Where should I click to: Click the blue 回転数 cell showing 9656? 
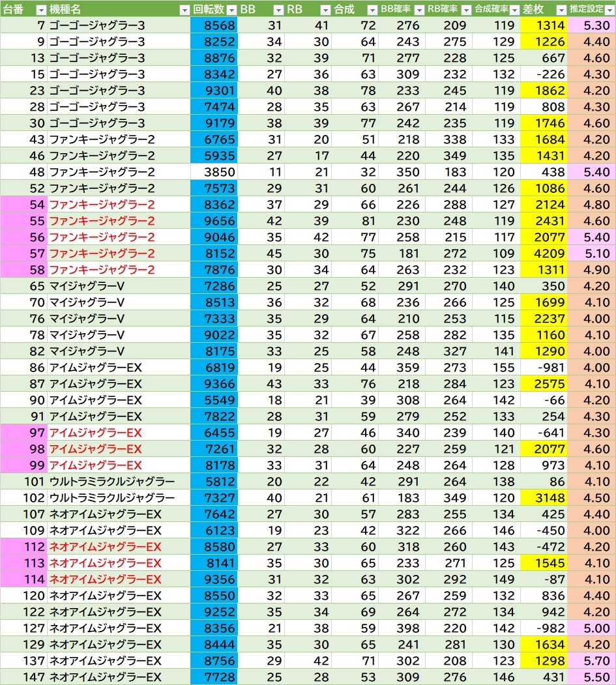pos(214,221)
